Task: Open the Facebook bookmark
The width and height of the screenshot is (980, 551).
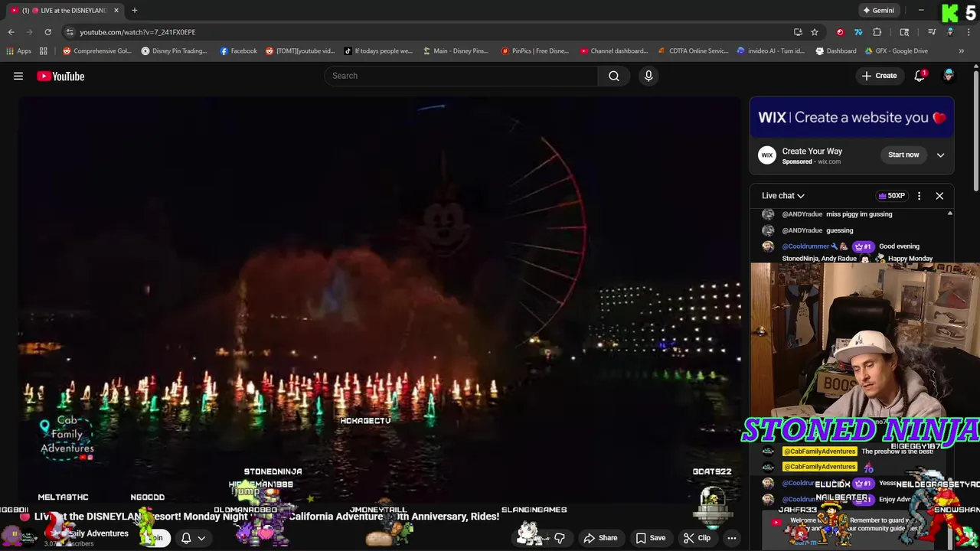Action: click(238, 51)
